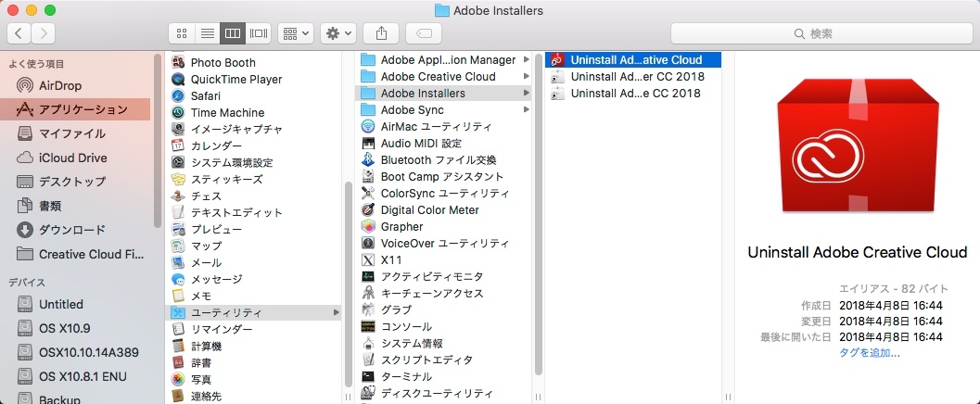The width and height of the screenshot is (980, 404).
Task: Expand the ユーティリティ folder arrow
Action: (337, 312)
